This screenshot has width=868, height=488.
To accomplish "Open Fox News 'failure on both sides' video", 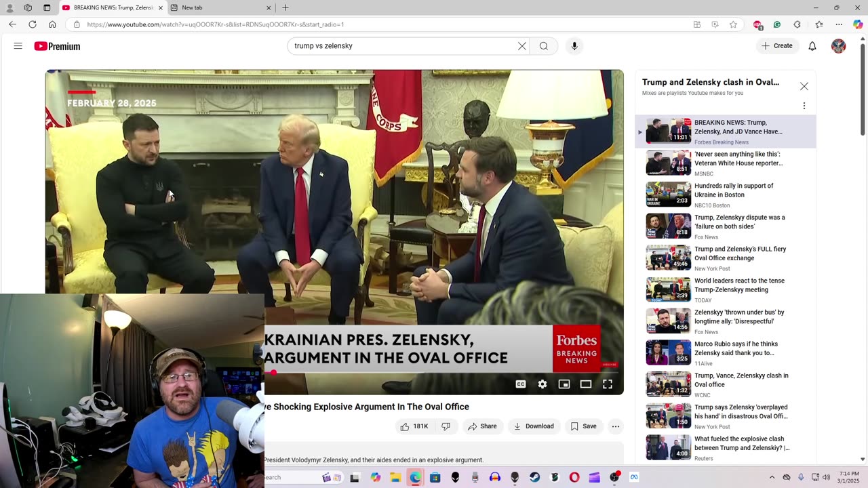I will (x=726, y=227).
